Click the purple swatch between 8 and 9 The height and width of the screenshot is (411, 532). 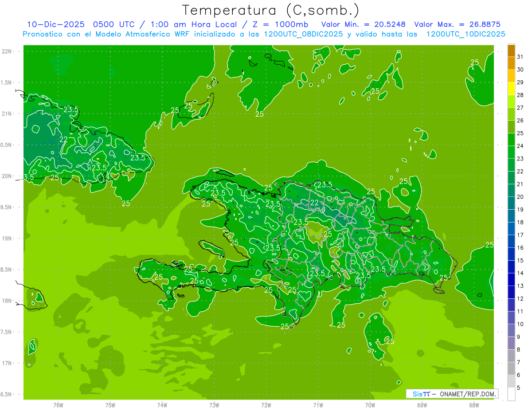point(511,343)
